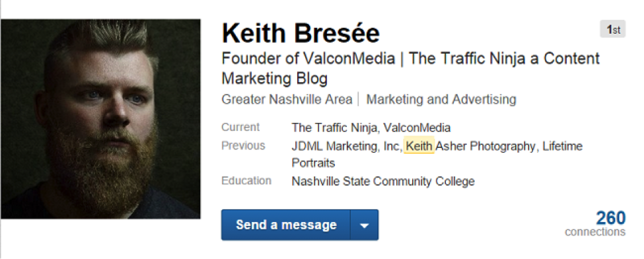Click the connections label under 260
Viewport: 644px width, 259px height.
(595, 232)
